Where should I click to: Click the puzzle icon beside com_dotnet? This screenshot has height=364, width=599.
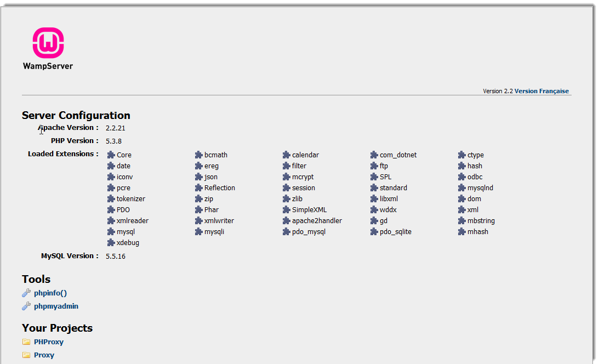374,155
